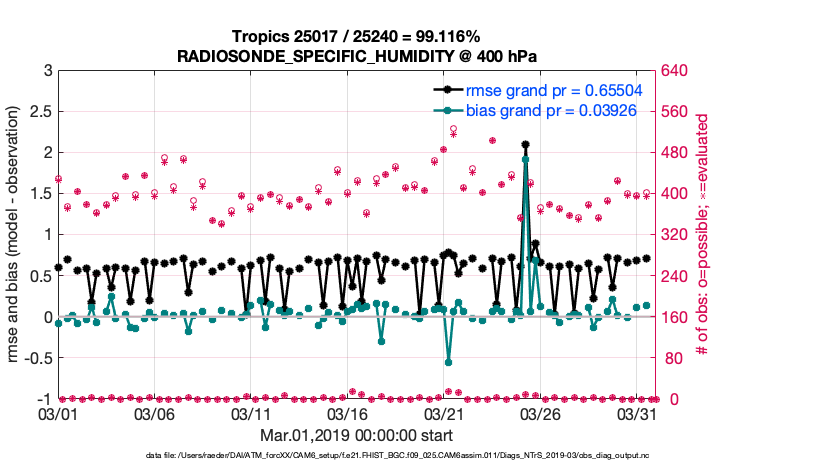Select the 'Mar.01,2019 00:00:00 start' axis label

pyautogui.click(x=356, y=436)
